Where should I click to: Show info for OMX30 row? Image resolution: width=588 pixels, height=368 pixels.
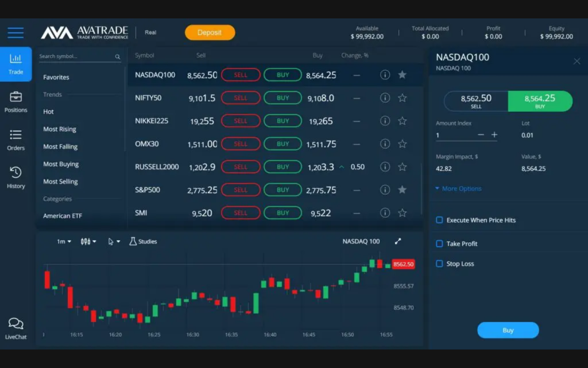[385, 144]
